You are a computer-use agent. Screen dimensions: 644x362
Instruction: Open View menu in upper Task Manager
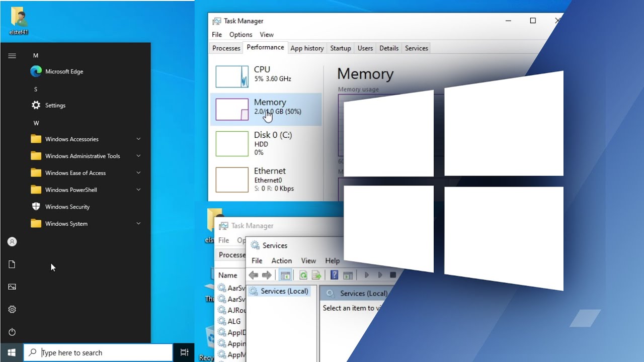point(267,35)
